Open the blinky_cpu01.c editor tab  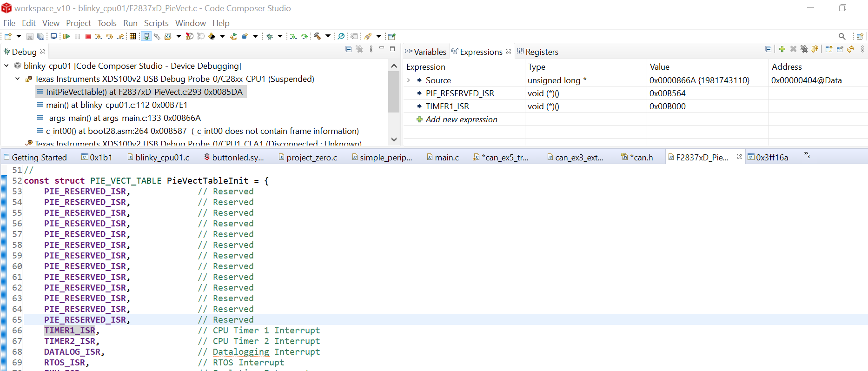pyautogui.click(x=162, y=158)
